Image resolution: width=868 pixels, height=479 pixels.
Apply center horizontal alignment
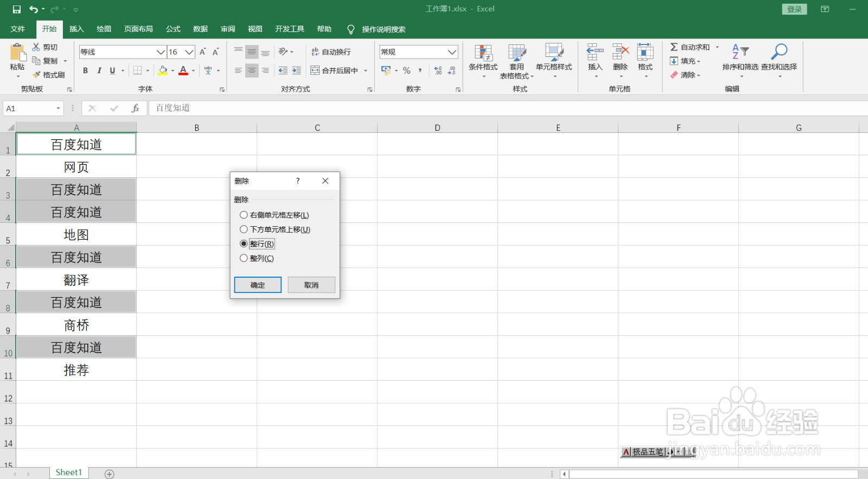(x=252, y=71)
